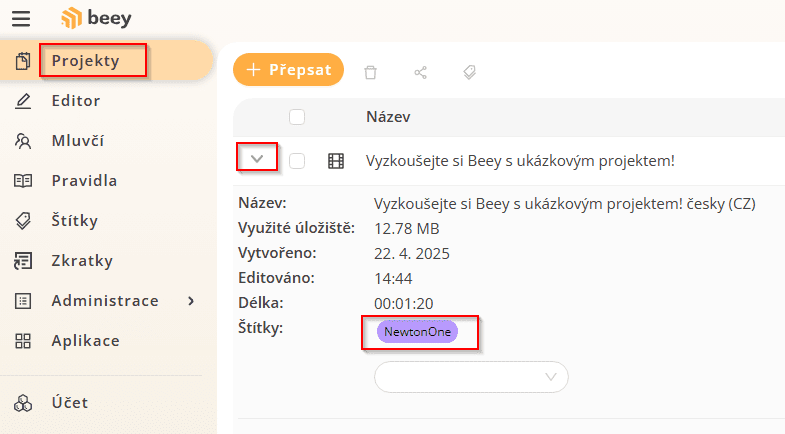Open project "Vyzkoušejte si Beey s ukázkovým projektem!"
The image size is (785, 434).
(520, 161)
